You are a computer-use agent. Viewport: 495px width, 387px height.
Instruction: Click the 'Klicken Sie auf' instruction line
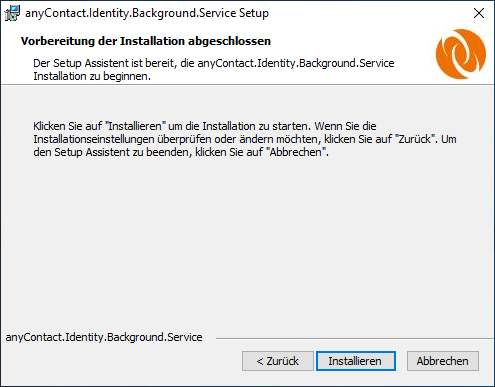coord(205,126)
